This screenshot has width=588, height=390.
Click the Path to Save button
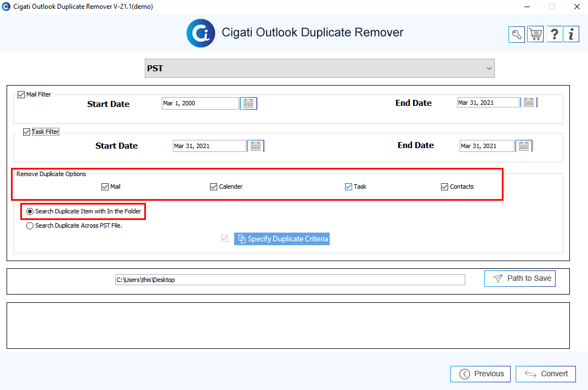(520, 279)
